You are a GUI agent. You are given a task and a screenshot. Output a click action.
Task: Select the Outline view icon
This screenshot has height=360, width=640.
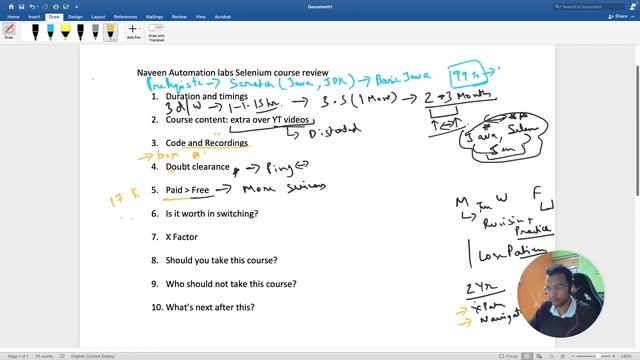click(551, 356)
